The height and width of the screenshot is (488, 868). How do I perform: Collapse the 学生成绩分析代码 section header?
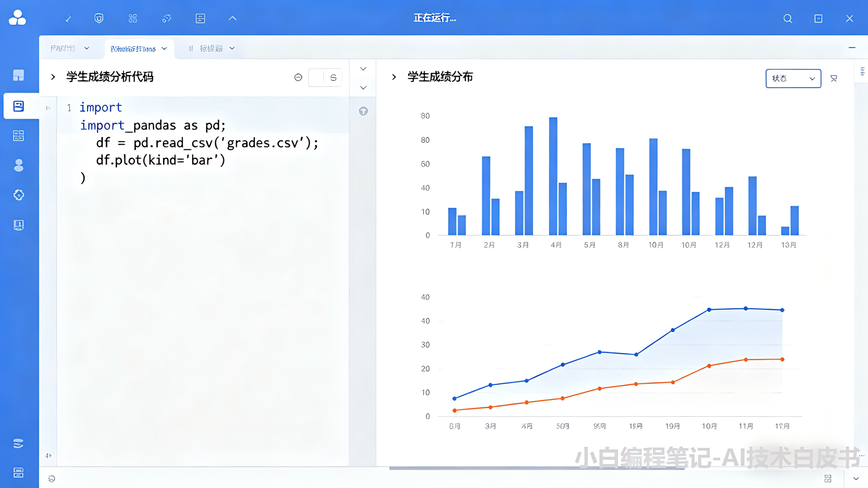[53, 77]
